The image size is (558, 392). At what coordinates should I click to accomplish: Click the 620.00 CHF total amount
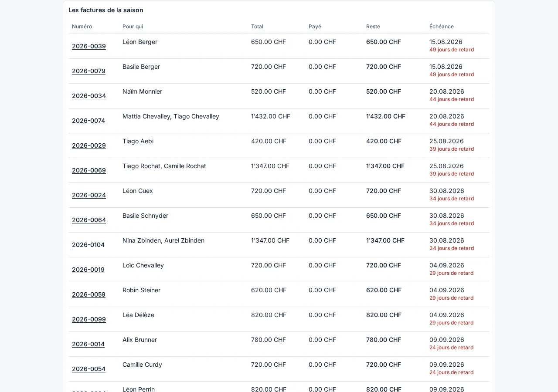(x=269, y=290)
